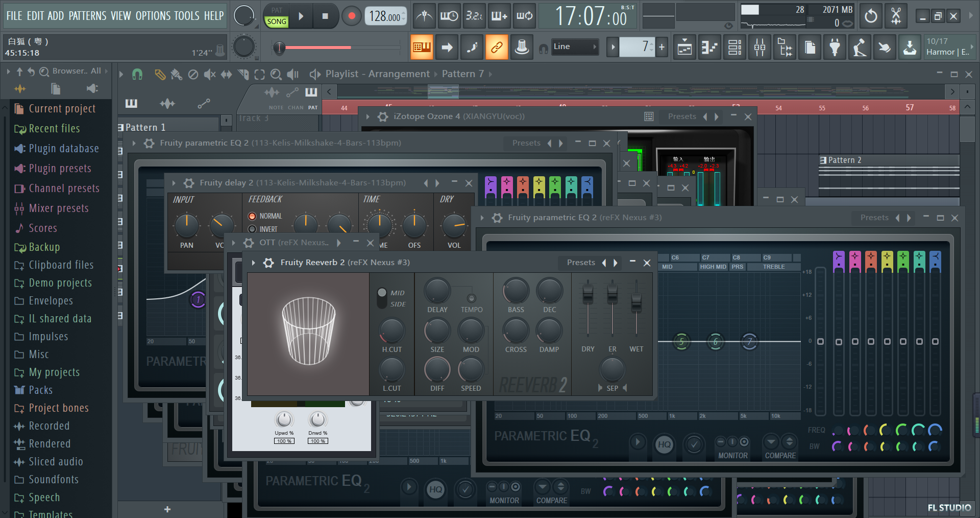Open the TOOLS menu
Image resolution: width=980 pixels, height=518 pixels.
(187, 16)
